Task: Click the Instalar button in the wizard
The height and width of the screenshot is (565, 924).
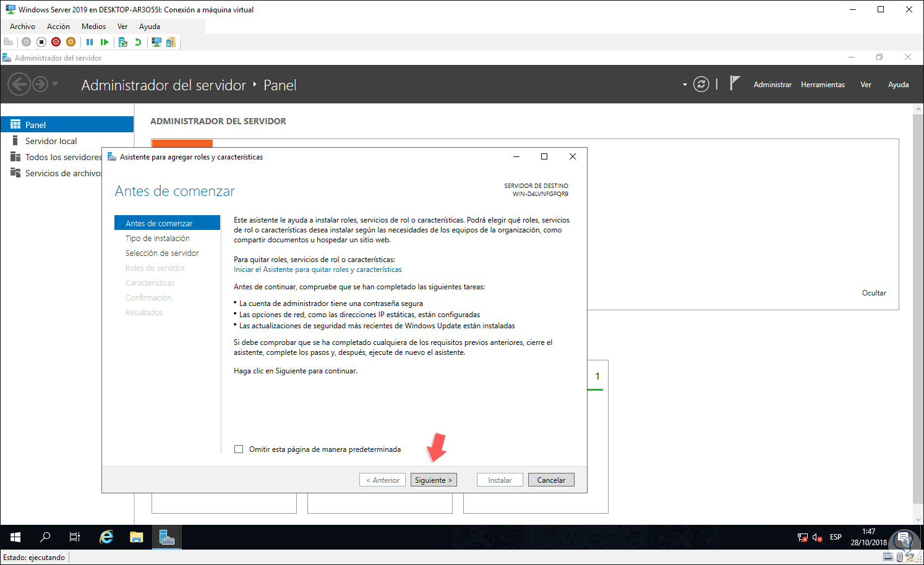Action: click(x=500, y=480)
